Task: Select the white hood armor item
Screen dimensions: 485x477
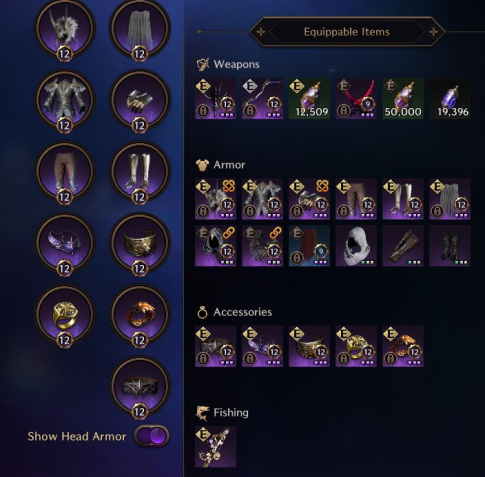Action: click(x=356, y=246)
